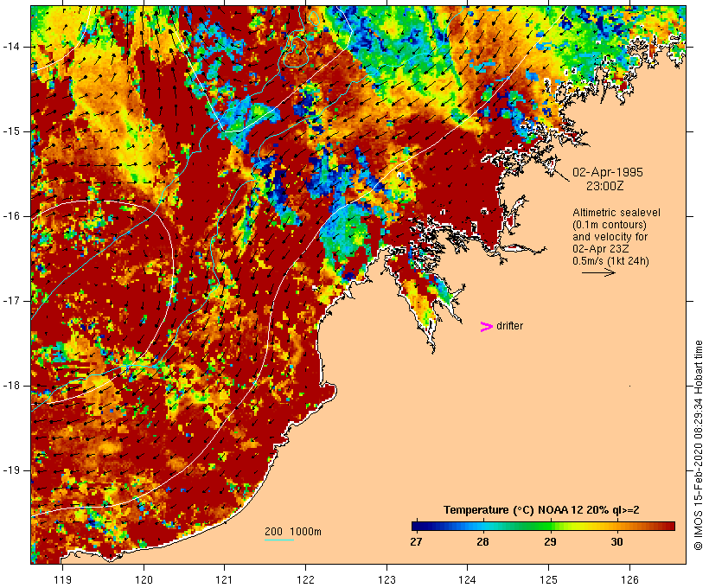Pick the green region of the temperature colorbar
This screenshot has height=588, width=709.
(540, 525)
